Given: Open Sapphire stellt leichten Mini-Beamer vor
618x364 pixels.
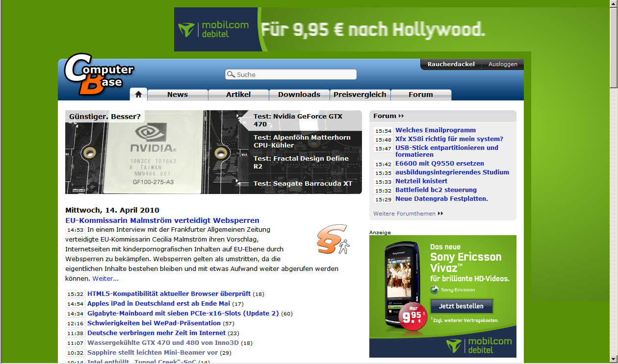Looking at the screenshot, I should 153,353.
